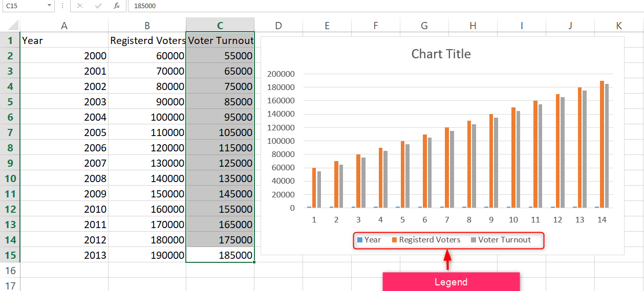
Task: Click cell with value 135000
Action: pyautogui.click(x=220, y=178)
